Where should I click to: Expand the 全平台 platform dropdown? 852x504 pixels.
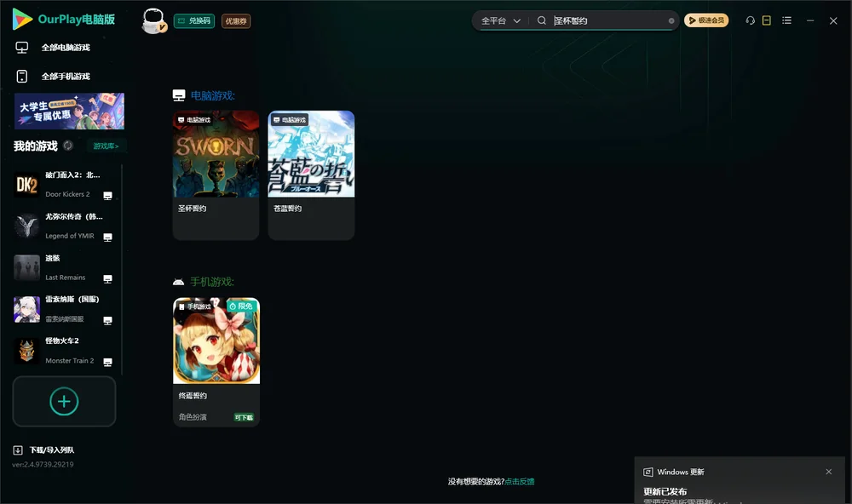point(500,20)
